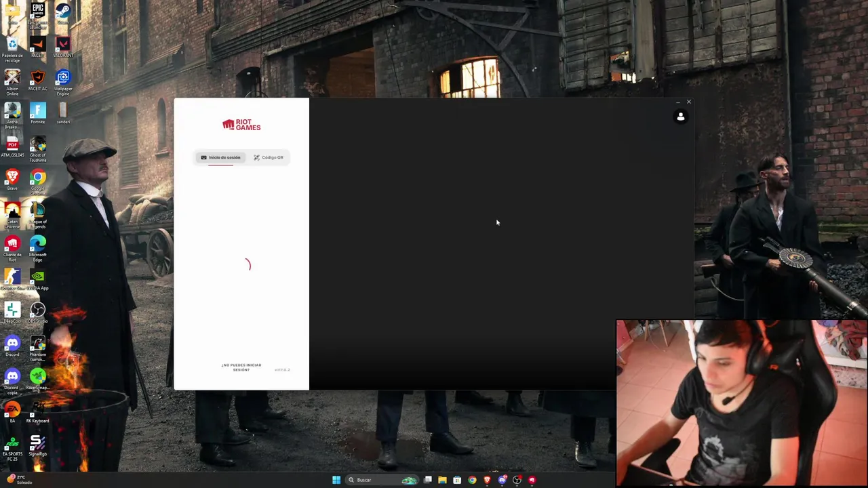Launch the FACEIT desktop shortcut
Image resolution: width=868 pixels, height=488 pixels.
coord(38,47)
